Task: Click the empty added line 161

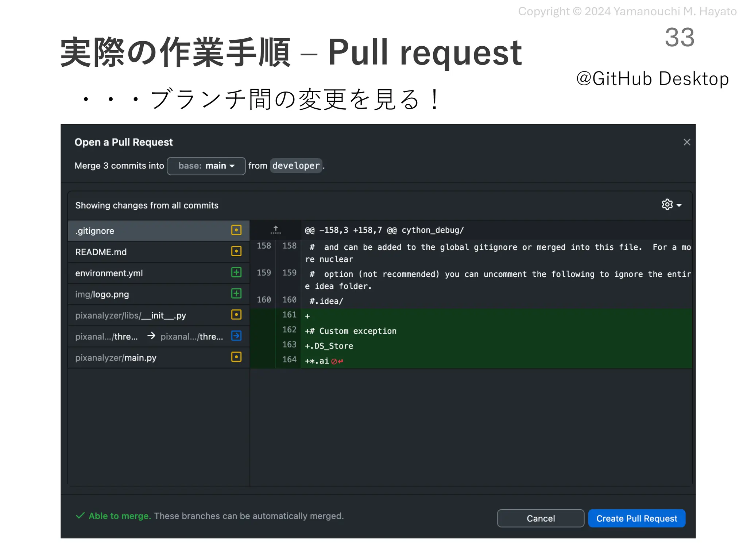Action: [471, 316]
